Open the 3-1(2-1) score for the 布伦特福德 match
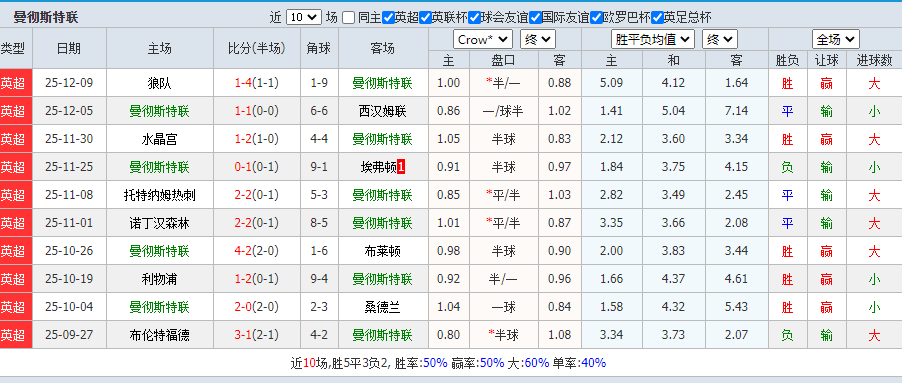The height and width of the screenshot is (383, 902). coord(257,335)
